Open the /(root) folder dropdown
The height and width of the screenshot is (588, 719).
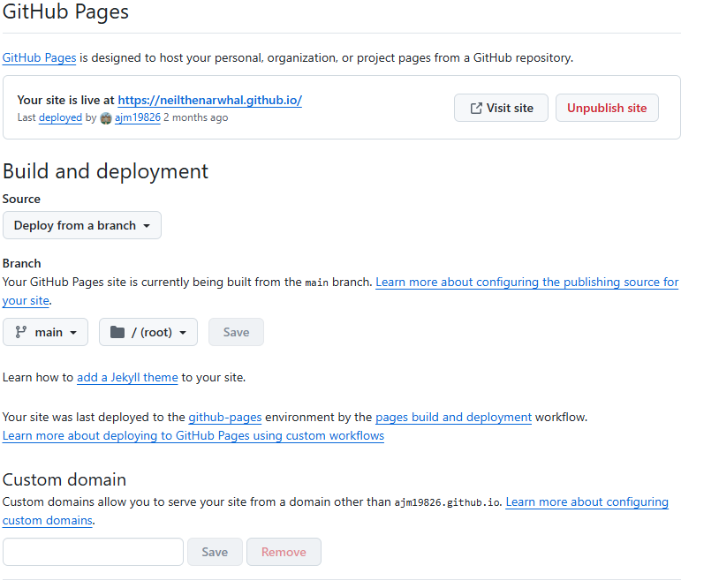(148, 331)
